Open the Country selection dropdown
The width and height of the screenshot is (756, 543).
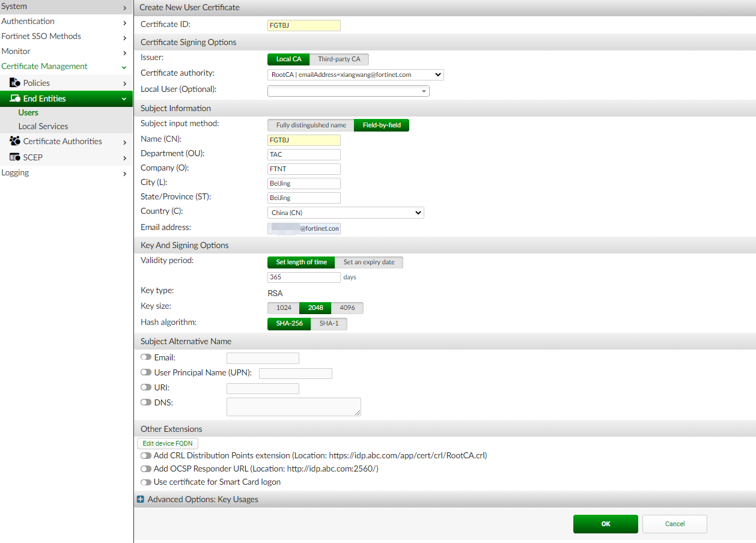346,213
